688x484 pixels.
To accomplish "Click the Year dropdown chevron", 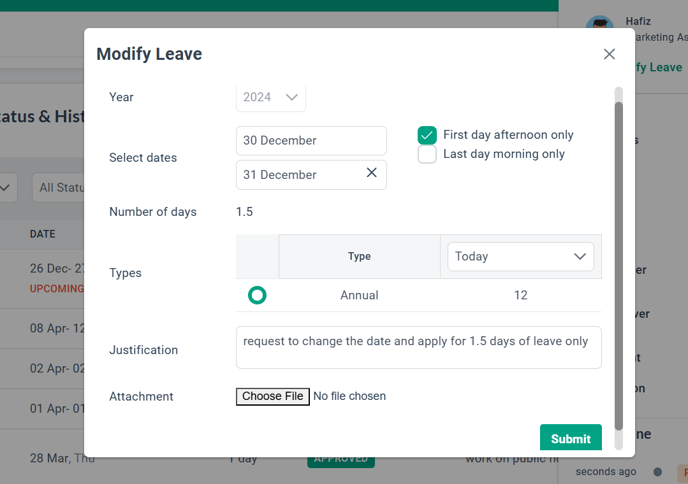I will 292,97.
